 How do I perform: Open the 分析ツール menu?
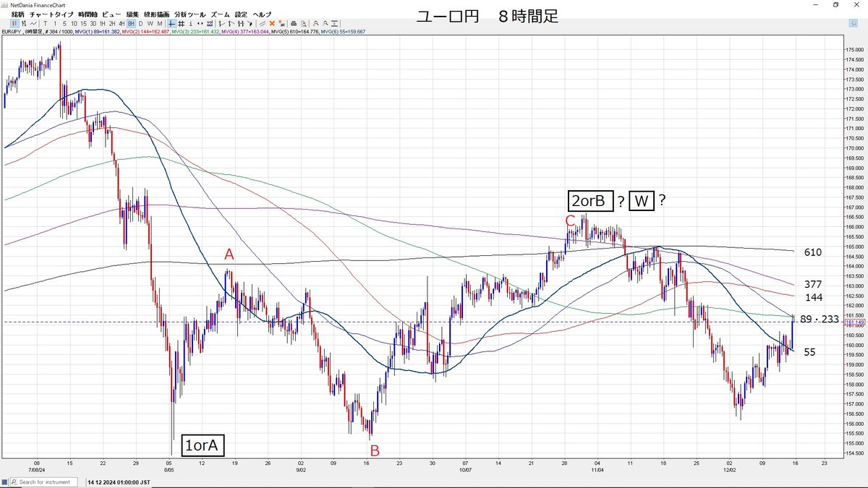coord(190,14)
